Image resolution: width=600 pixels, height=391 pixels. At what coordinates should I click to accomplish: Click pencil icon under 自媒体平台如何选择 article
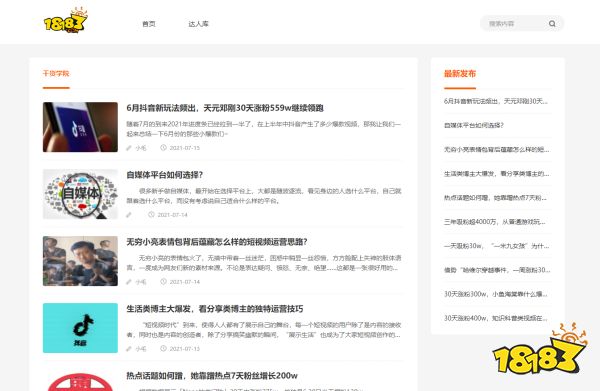coord(129,215)
